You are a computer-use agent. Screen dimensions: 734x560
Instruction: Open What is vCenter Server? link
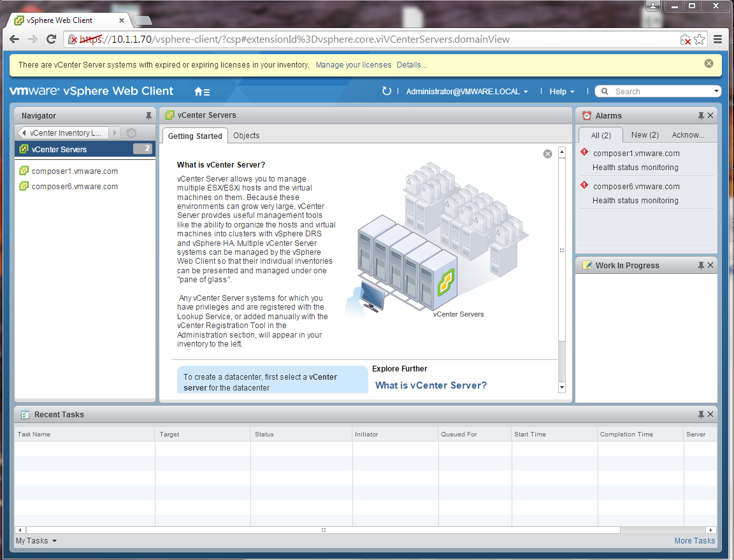click(431, 385)
